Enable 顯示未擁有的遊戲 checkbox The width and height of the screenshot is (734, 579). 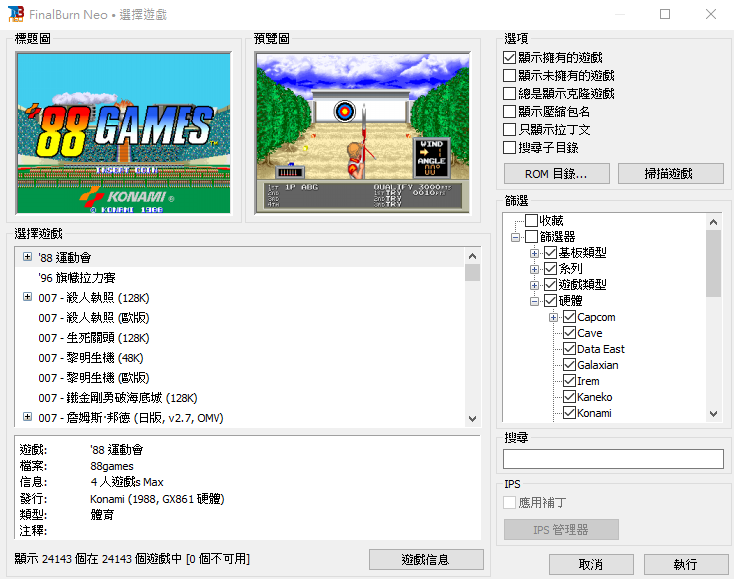509,75
